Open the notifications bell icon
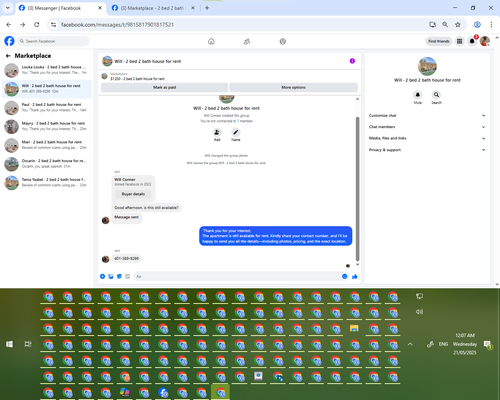Image resolution: width=500 pixels, height=400 pixels. click(x=472, y=41)
